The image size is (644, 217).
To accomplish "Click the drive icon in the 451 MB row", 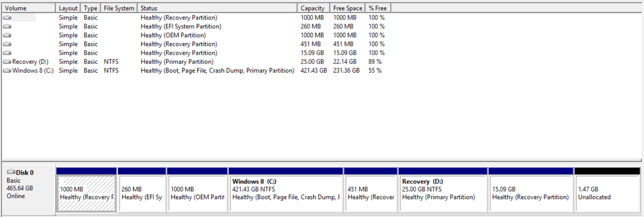I will pos(7,44).
